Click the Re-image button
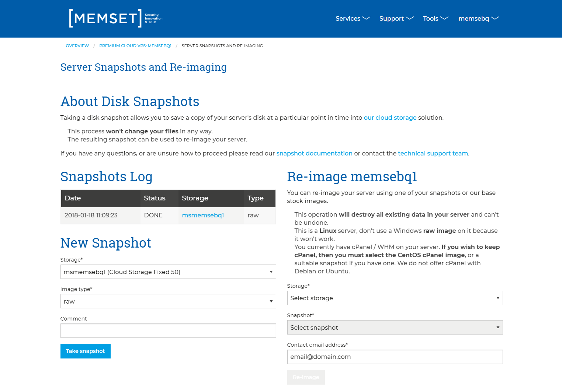 [x=306, y=377]
